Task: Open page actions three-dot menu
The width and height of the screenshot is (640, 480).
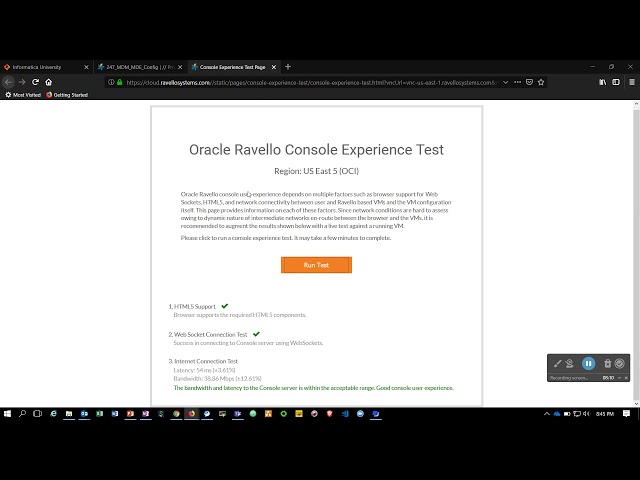Action: [x=518, y=82]
